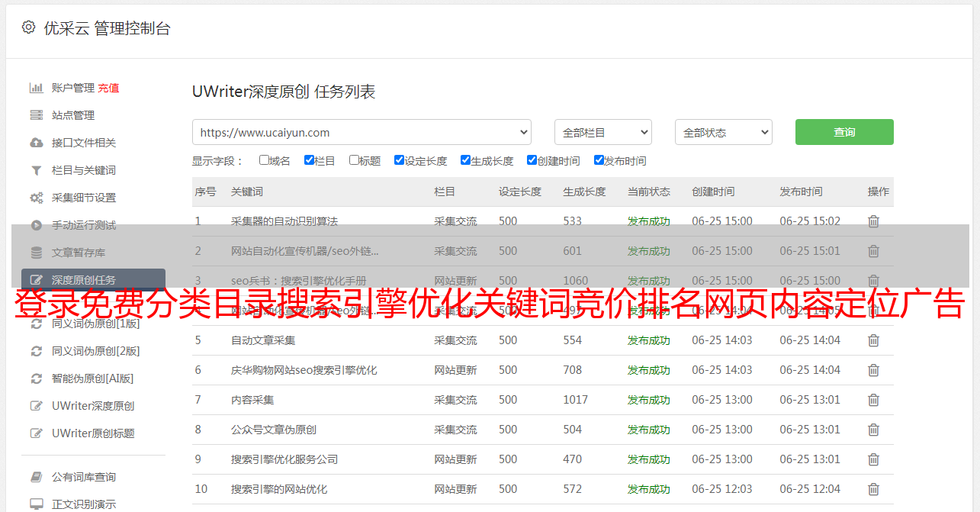This screenshot has width=980, height=512.
Task: Uncheck the 栏目 display field checkbox
Action: point(309,160)
